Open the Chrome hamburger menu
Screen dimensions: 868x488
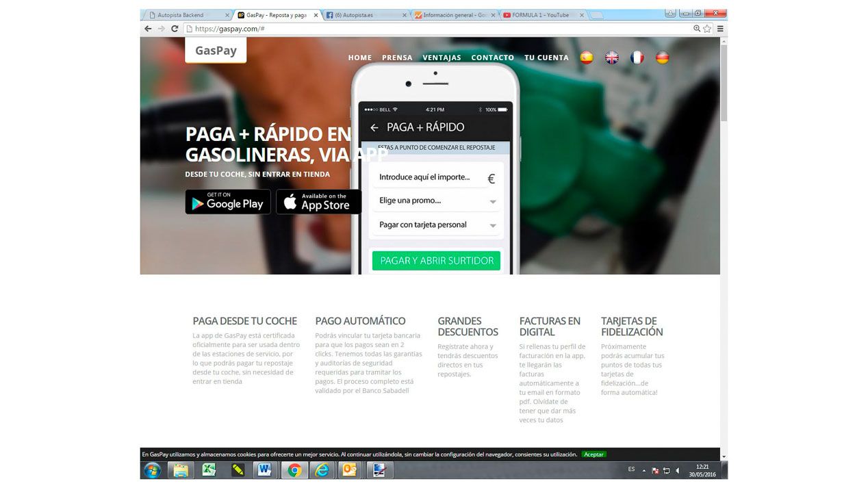pyautogui.click(x=720, y=29)
